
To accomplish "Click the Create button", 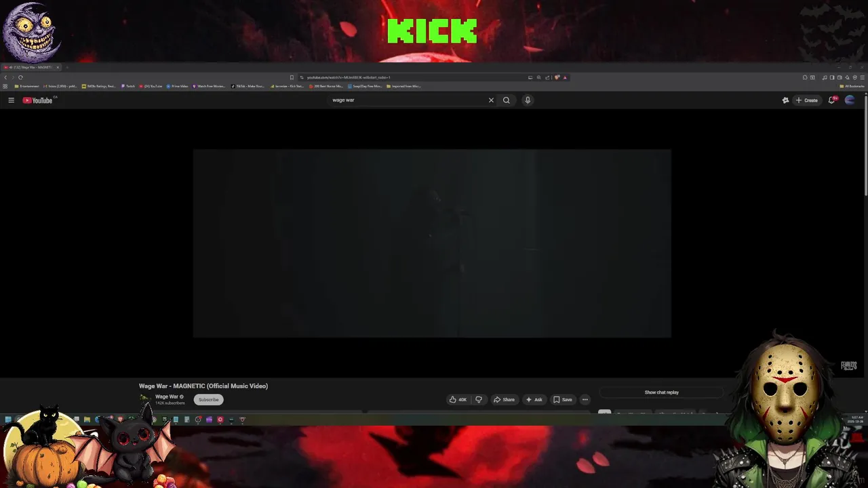I will click(807, 100).
